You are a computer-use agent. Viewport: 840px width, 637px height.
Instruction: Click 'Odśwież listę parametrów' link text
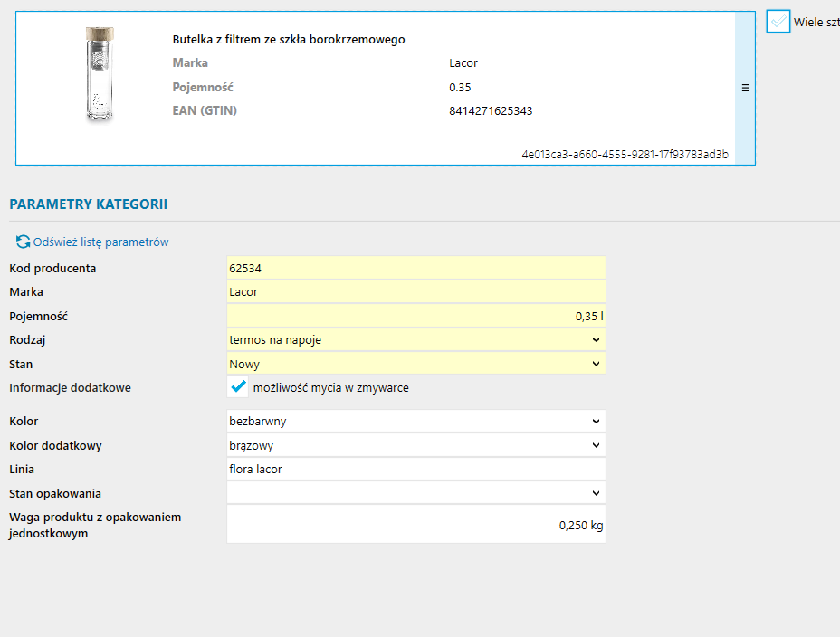pyautogui.click(x=100, y=242)
